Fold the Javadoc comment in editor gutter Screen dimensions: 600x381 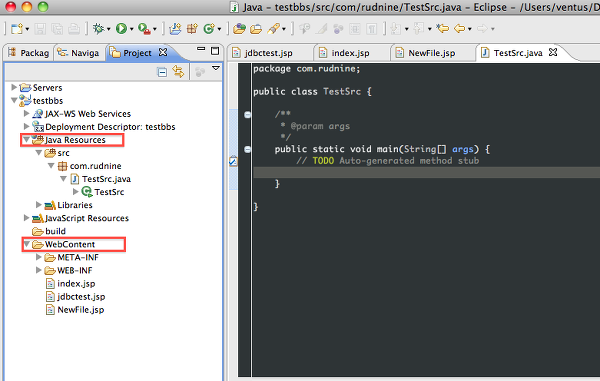(248, 114)
